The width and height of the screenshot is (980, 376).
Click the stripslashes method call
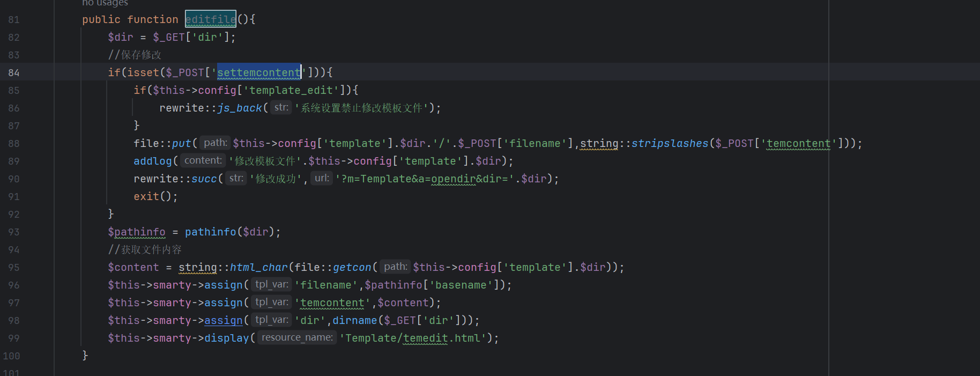click(x=670, y=143)
